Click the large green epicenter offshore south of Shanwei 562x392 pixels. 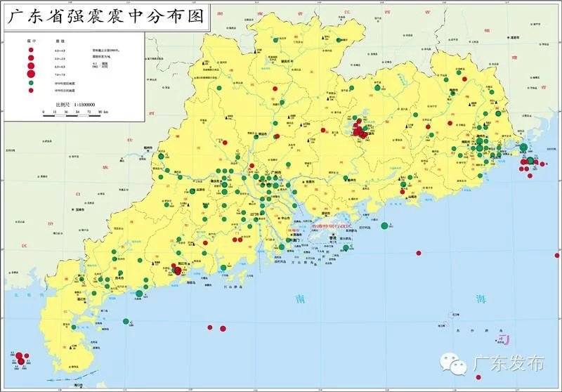click(x=384, y=226)
